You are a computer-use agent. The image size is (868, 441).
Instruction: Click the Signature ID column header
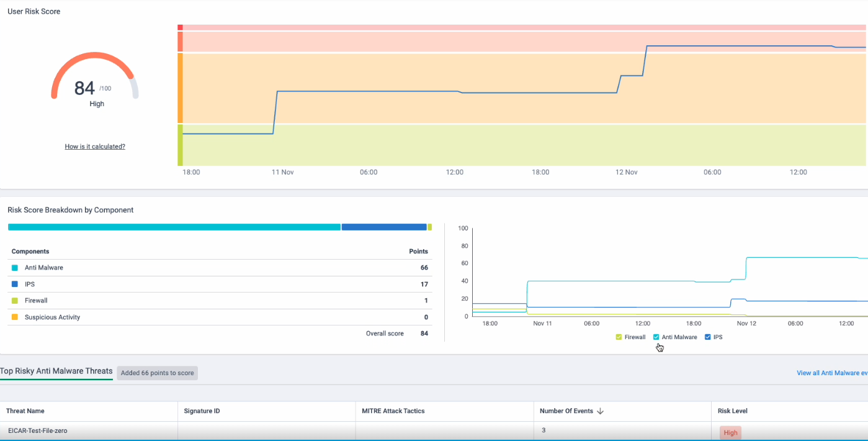point(202,411)
